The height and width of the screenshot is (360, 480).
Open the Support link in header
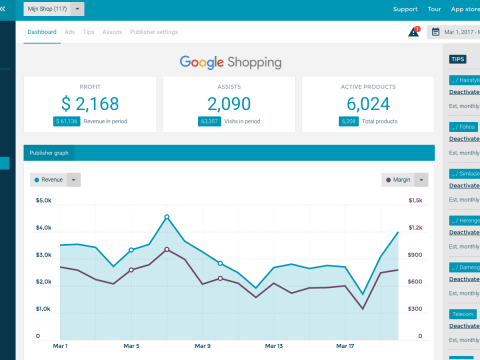click(x=405, y=9)
